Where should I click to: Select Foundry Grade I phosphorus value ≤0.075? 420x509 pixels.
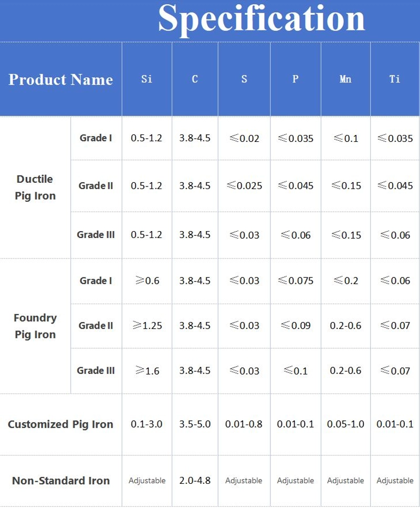(296, 281)
